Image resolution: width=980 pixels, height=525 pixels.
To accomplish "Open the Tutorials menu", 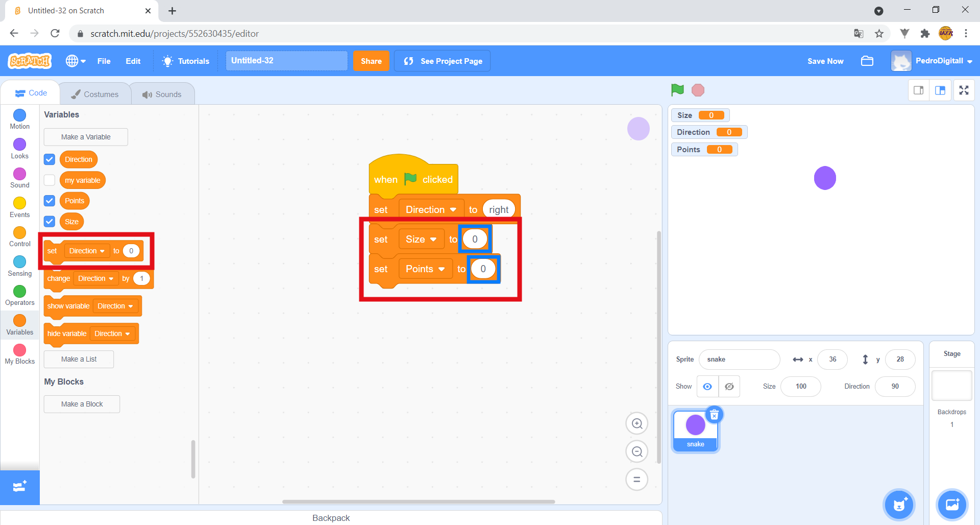I will tap(186, 61).
